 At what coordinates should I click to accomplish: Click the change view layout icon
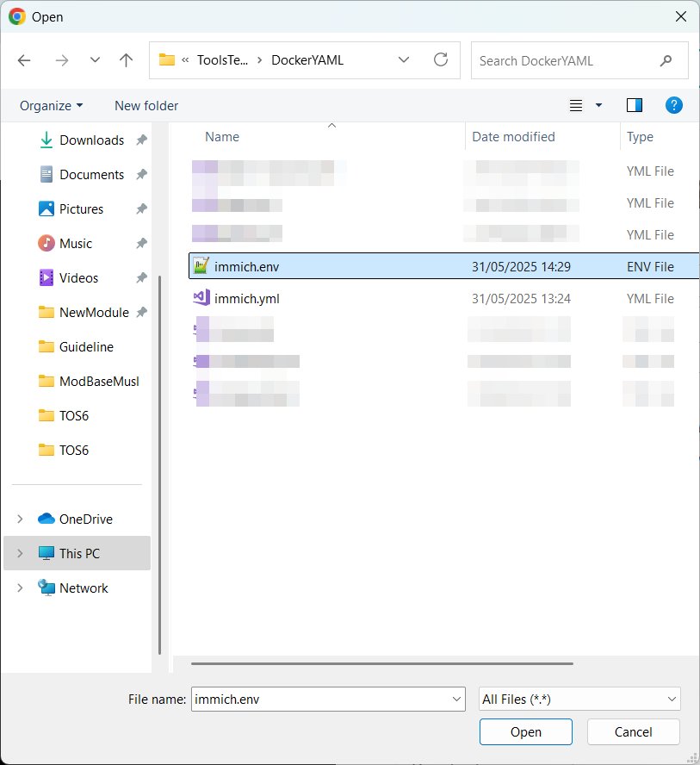click(577, 105)
